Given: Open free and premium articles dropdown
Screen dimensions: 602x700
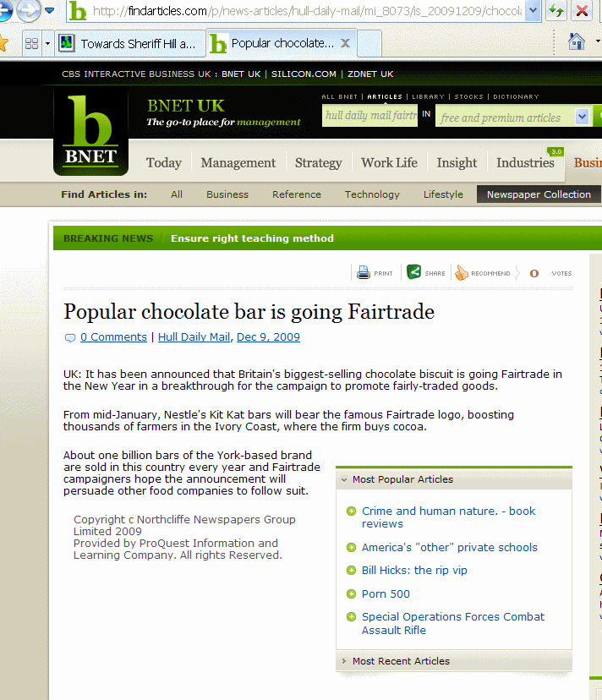Looking at the screenshot, I should [x=582, y=117].
